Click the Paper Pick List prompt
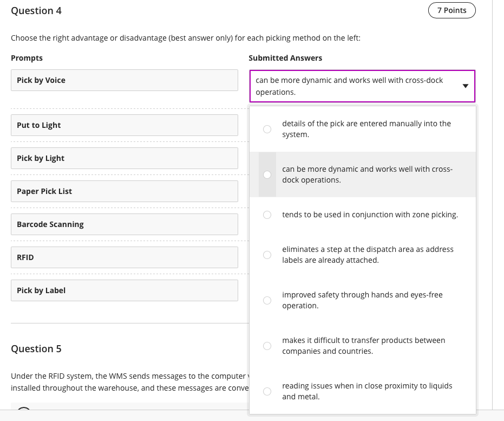Image resolution: width=504 pixels, height=421 pixels. pyautogui.click(x=125, y=191)
